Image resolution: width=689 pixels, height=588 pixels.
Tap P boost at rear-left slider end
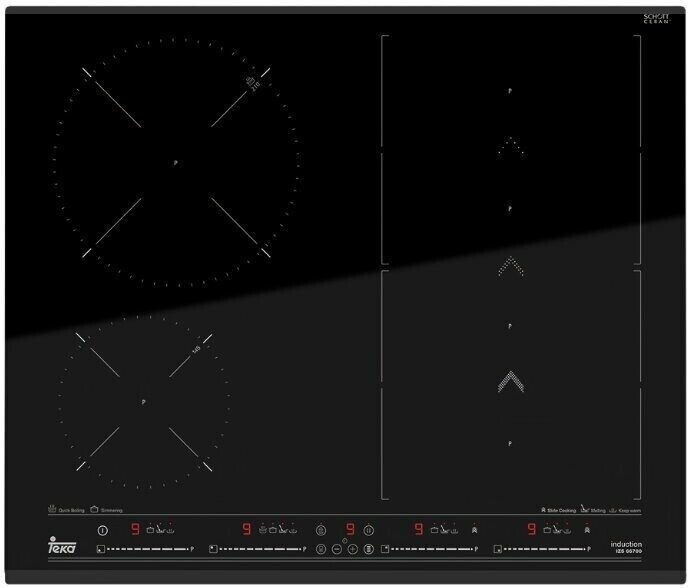tap(305, 549)
